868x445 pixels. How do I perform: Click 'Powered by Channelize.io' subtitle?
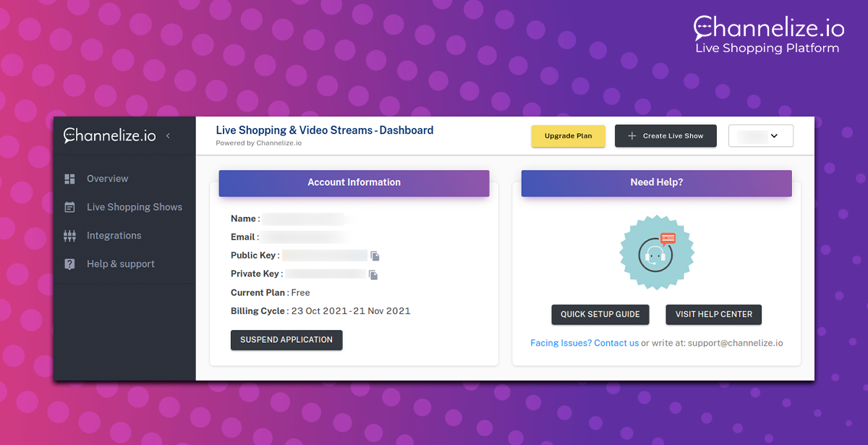tap(258, 143)
